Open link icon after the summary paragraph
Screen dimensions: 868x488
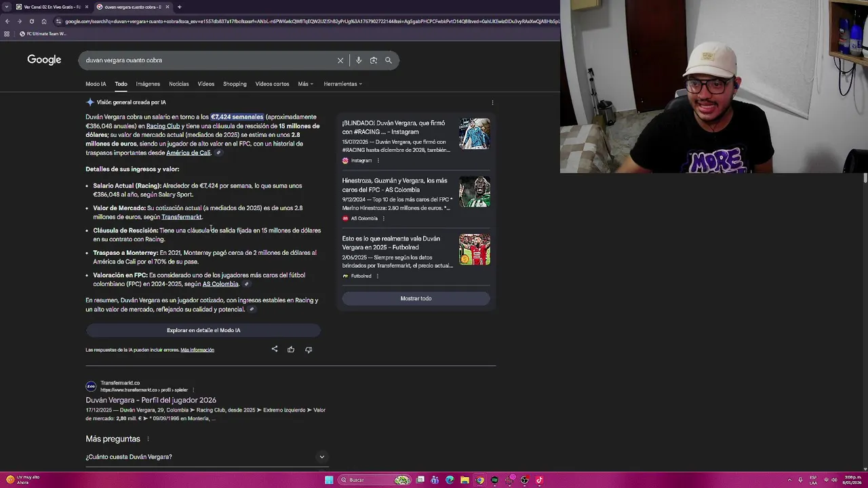252,310
